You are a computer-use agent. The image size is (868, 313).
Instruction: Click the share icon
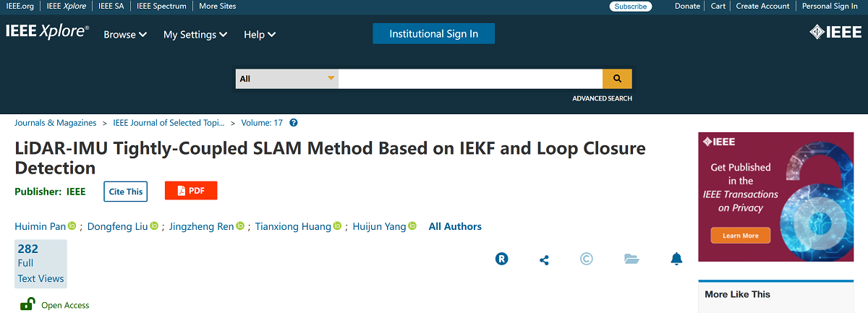point(545,260)
